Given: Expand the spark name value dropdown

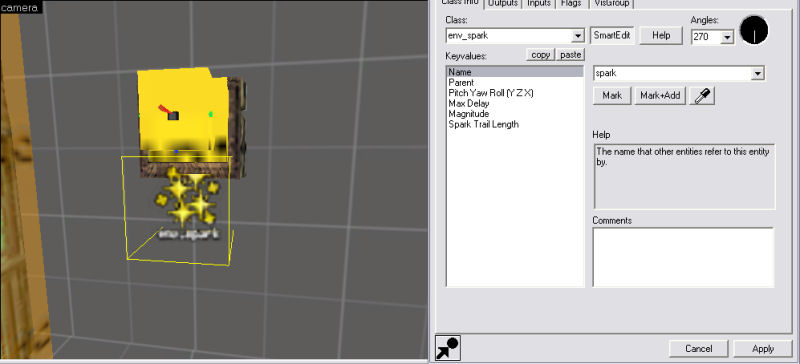Looking at the screenshot, I should click(x=758, y=74).
